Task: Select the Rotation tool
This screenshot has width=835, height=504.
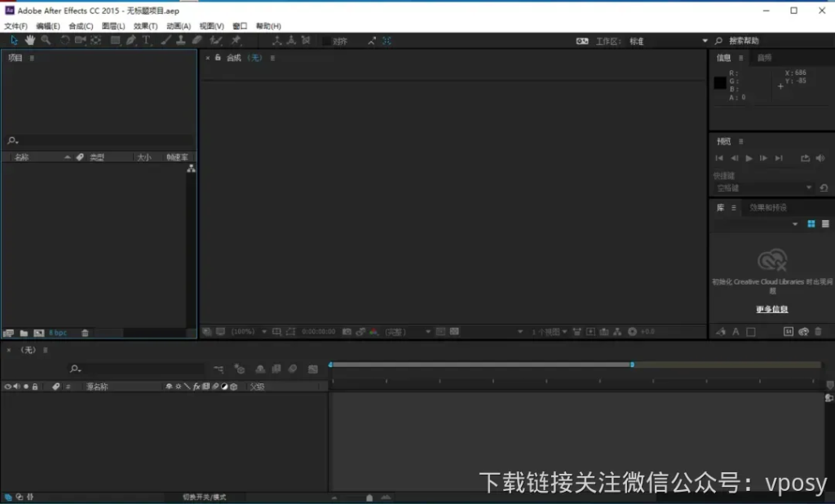Action: click(65, 41)
